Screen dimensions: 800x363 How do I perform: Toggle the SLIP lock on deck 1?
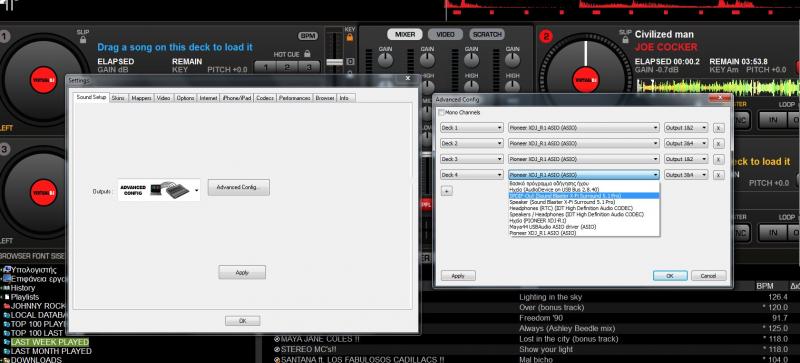click(x=83, y=39)
